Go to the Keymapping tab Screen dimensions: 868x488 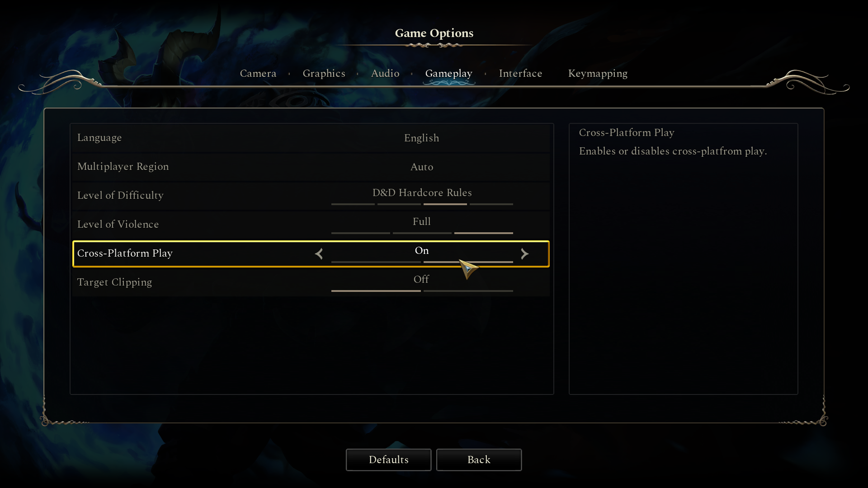click(x=598, y=73)
